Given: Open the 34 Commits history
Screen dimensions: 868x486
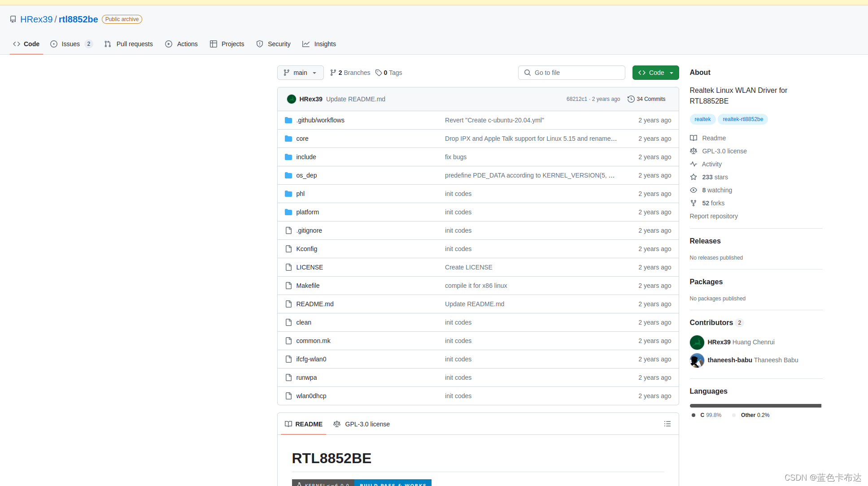Looking at the screenshot, I should pos(646,99).
